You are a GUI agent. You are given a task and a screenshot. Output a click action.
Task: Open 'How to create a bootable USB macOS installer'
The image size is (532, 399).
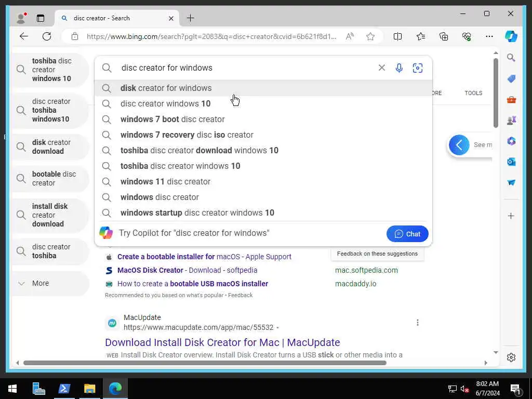click(193, 284)
